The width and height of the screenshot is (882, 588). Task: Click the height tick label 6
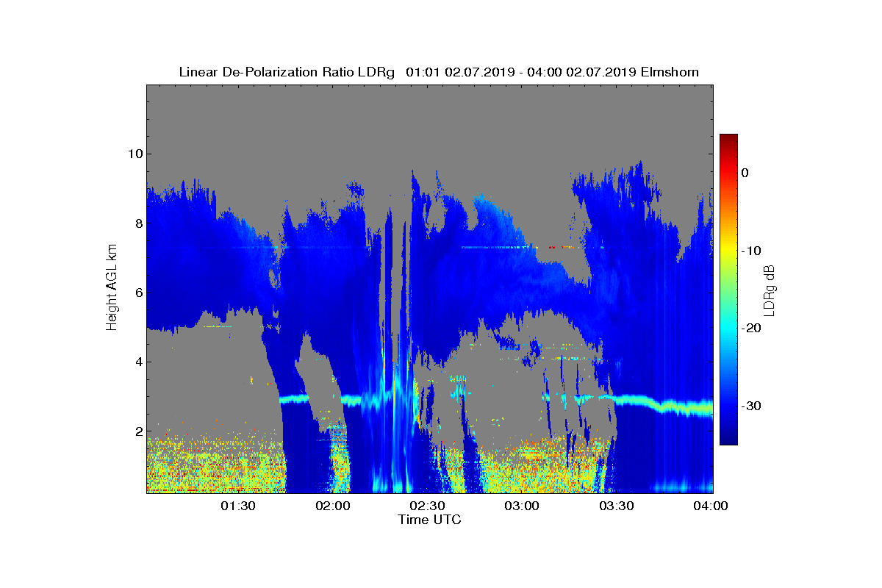(x=137, y=293)
